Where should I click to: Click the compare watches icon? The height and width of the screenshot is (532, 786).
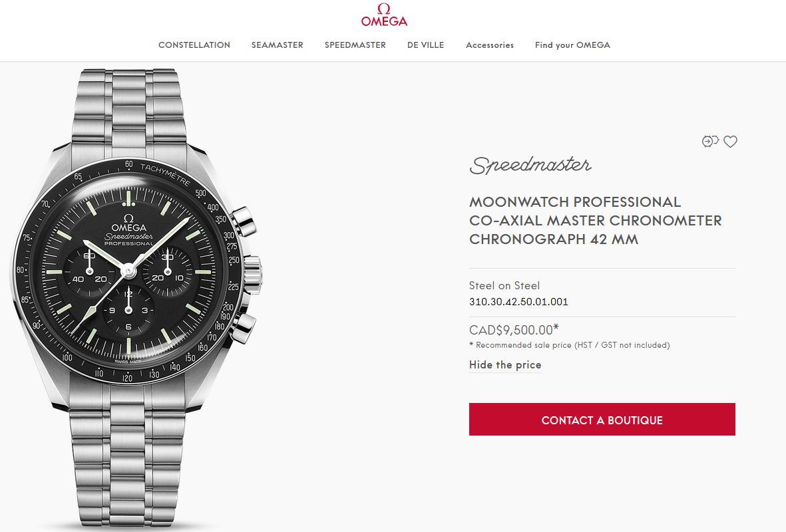coord(710,141)
